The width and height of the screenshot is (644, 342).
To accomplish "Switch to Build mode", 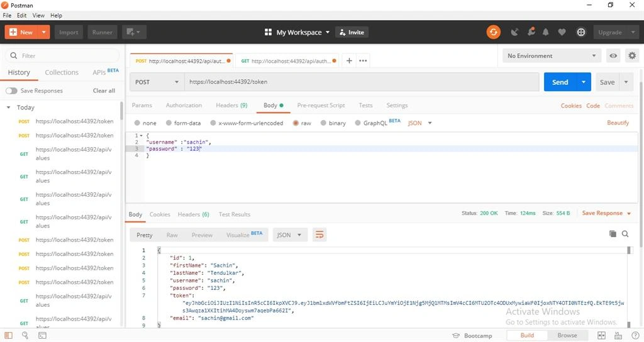I will [x=527, y=336].
